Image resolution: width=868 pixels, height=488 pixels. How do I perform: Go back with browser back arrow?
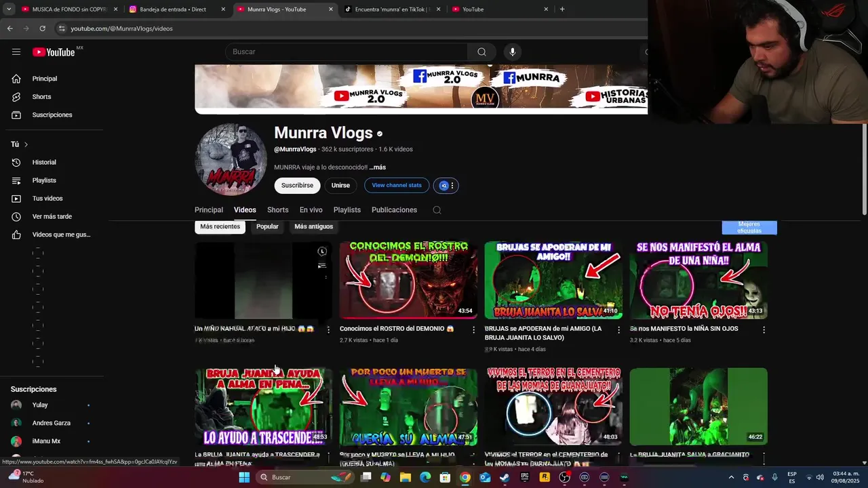click(9, 28)
